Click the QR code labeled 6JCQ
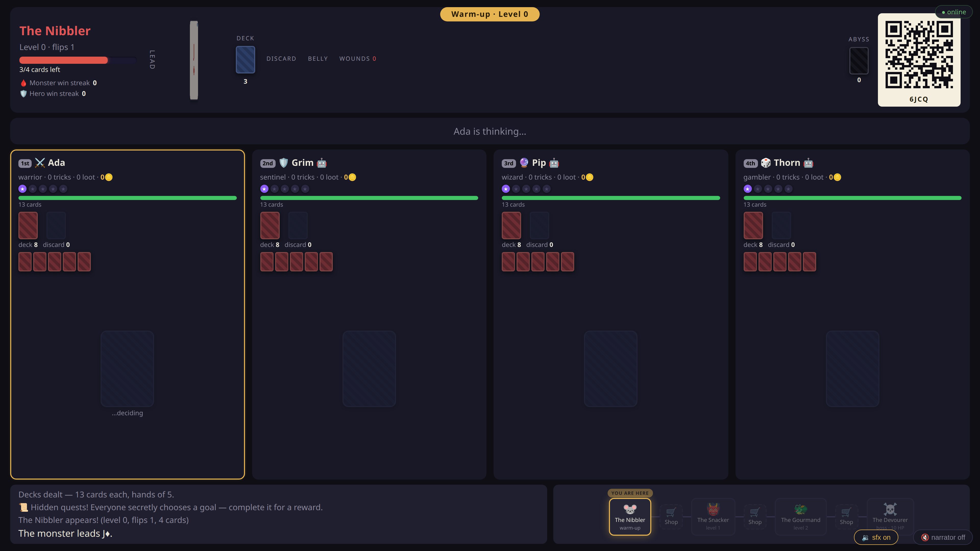This screenshot has height=551, width=980. (919, 55)
